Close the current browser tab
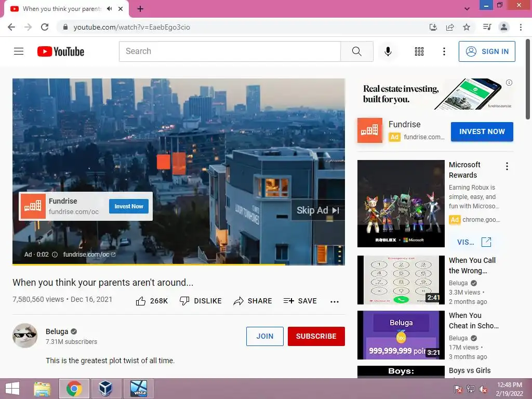The image size is (532, 399). [x=121, y=9]
